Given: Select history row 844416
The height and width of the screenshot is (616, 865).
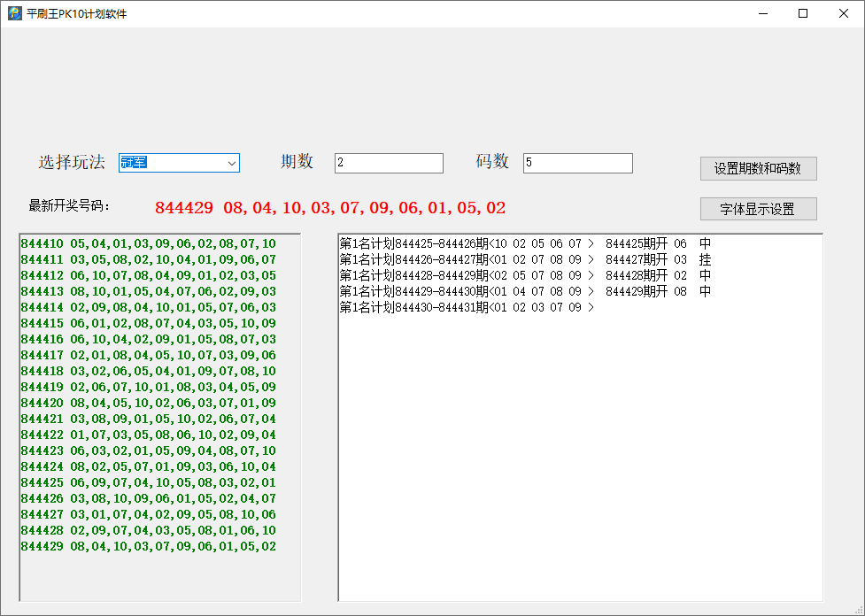Looking at the screenshot, I should tap(149, 340).
